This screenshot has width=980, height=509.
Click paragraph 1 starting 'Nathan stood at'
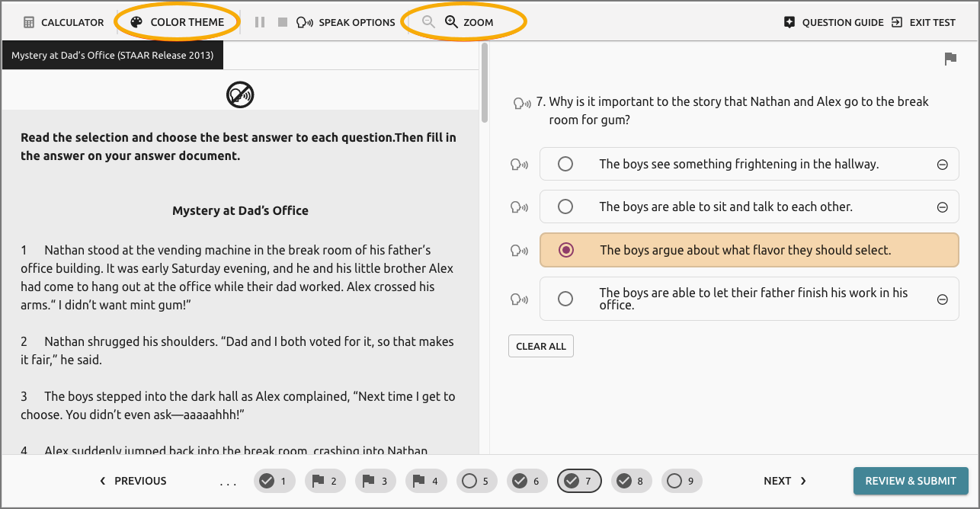(x=237, y=277)
